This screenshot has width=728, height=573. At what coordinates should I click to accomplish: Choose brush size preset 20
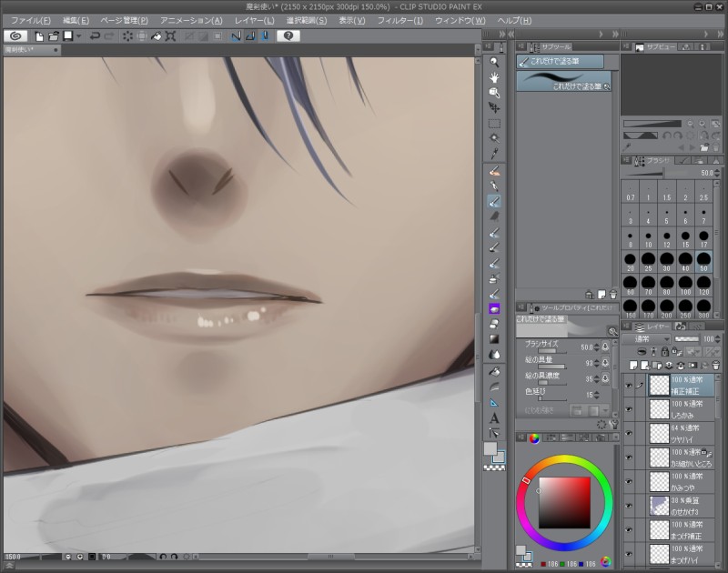pyautogui.click(x=630, y=262)
